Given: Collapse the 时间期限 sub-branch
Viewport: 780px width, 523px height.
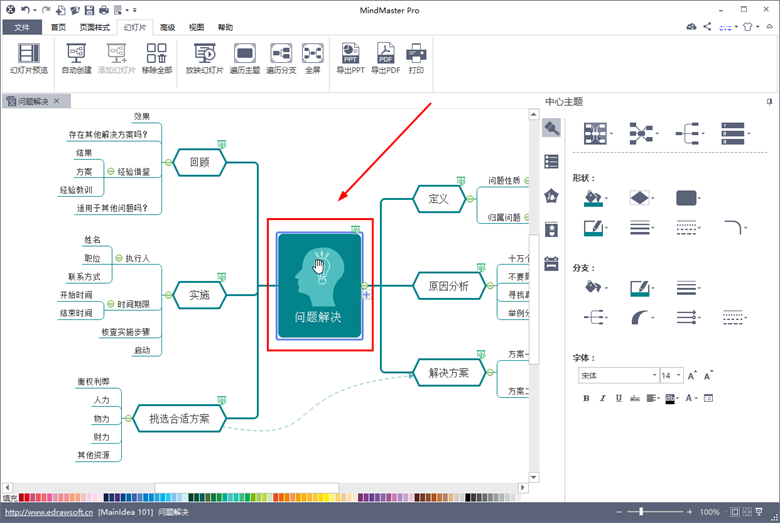Looking at the screenshot, I should pos(110,304).
